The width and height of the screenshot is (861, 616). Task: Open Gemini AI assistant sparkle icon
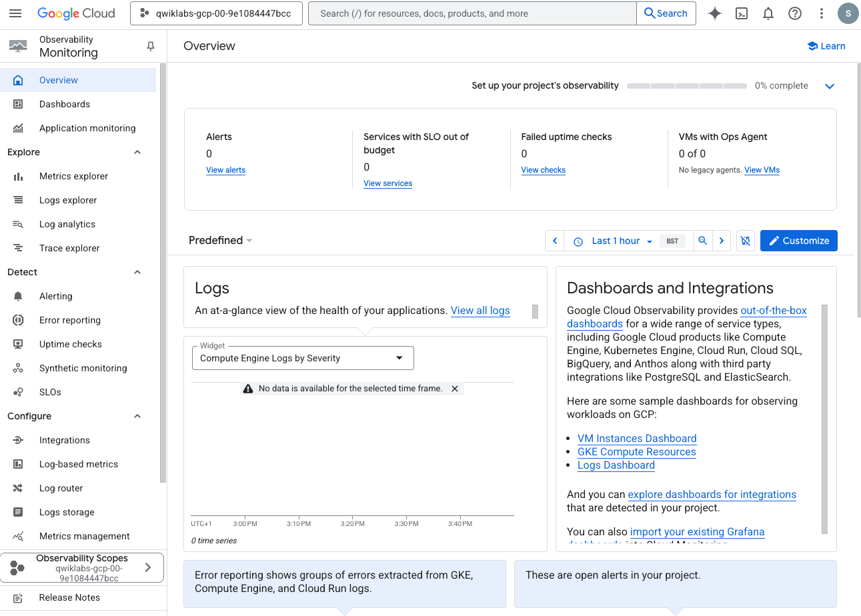(x=715, y=13)
